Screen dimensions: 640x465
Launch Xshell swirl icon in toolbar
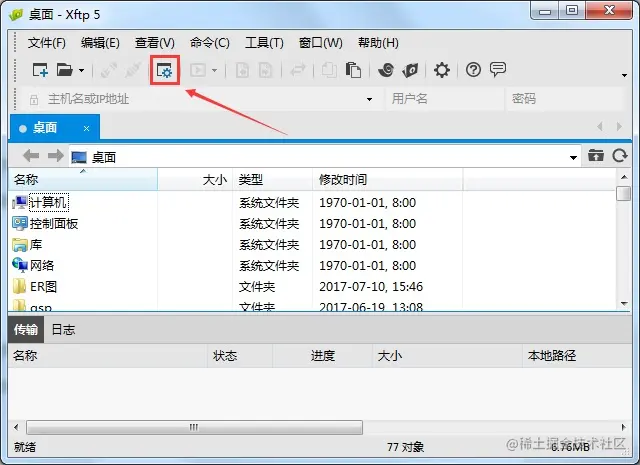(386, 70)
